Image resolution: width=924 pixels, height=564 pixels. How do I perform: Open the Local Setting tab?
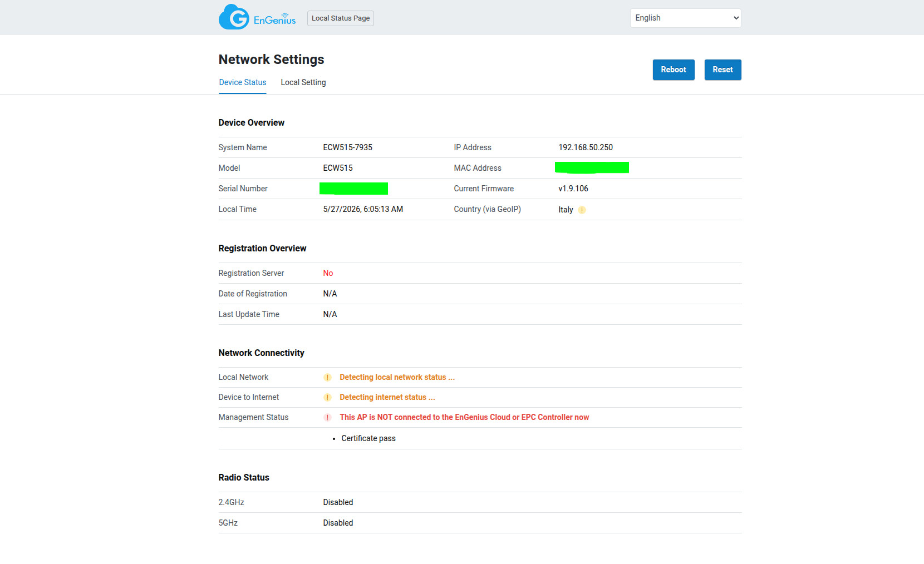303,82
